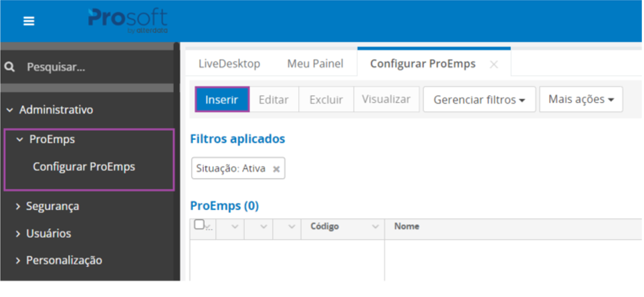Click the search magnifier icon

9,67
